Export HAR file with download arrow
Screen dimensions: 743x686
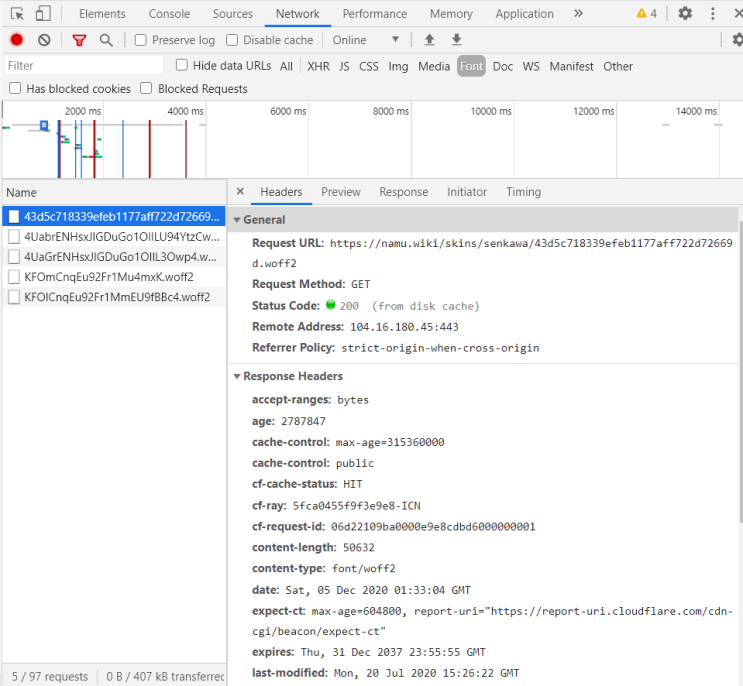(456, 40)
